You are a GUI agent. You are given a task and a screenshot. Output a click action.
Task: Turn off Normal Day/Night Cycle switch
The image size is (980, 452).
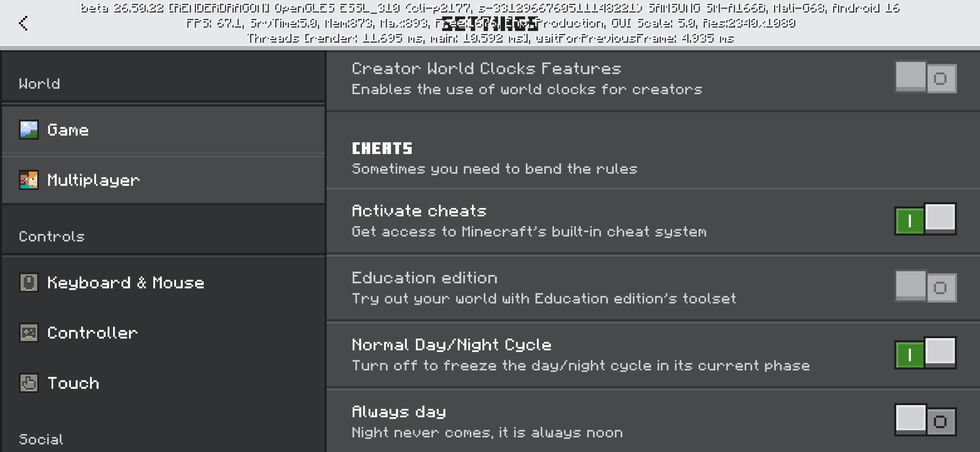click(x=926, y=354)
